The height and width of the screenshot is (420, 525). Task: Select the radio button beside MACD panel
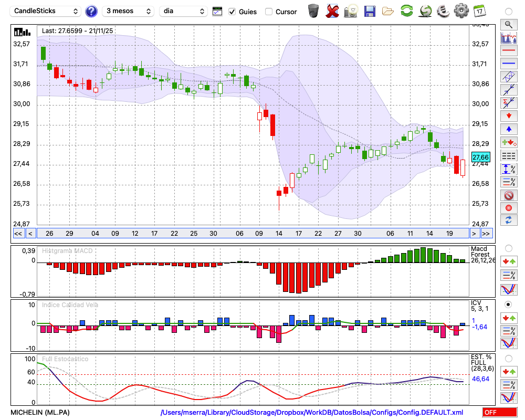coord(508,248)
